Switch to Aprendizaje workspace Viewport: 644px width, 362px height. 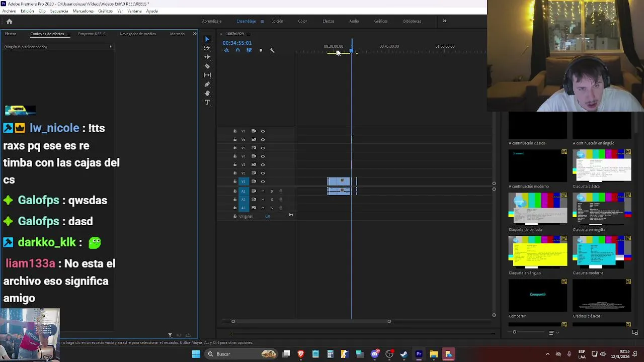(x=212, y=21)
